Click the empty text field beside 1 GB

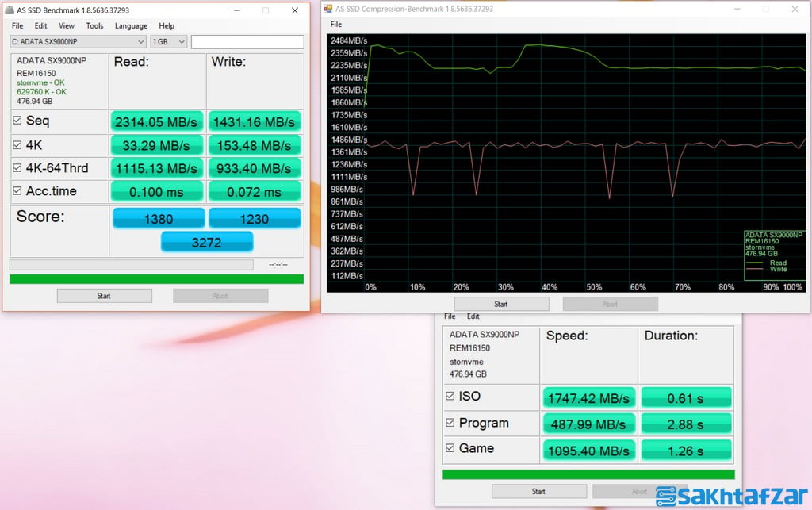pyautogui.click(x=247, y=41)
